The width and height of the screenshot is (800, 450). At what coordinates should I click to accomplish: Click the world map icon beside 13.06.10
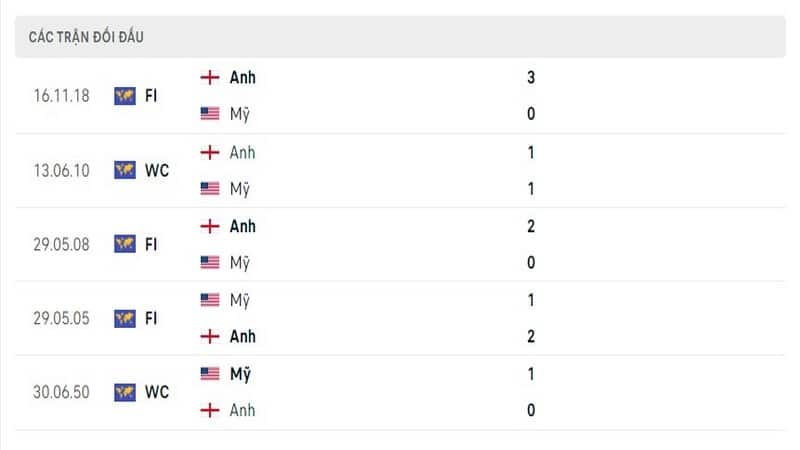[125, 170]
